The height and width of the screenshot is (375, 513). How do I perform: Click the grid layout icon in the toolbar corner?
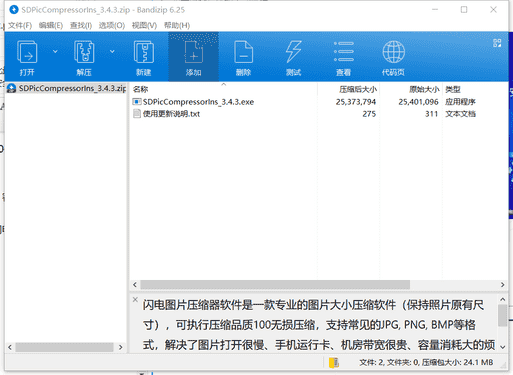(497, 43)
